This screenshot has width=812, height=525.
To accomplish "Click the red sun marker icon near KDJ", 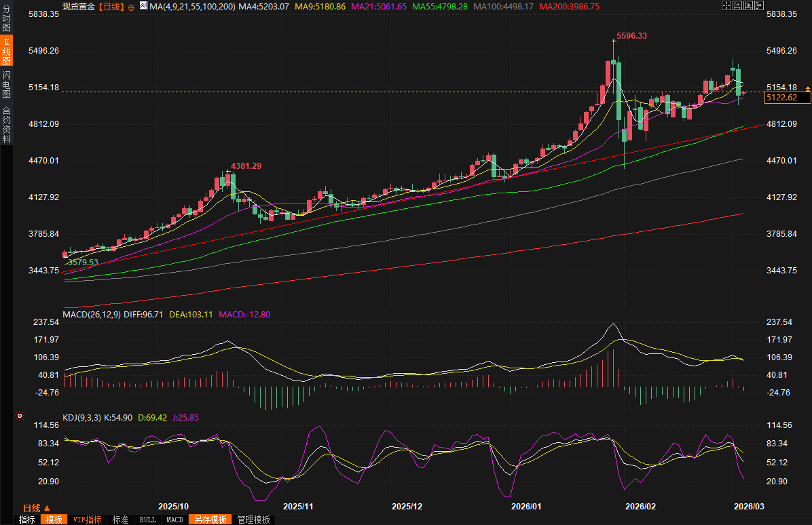I will 20,415.
